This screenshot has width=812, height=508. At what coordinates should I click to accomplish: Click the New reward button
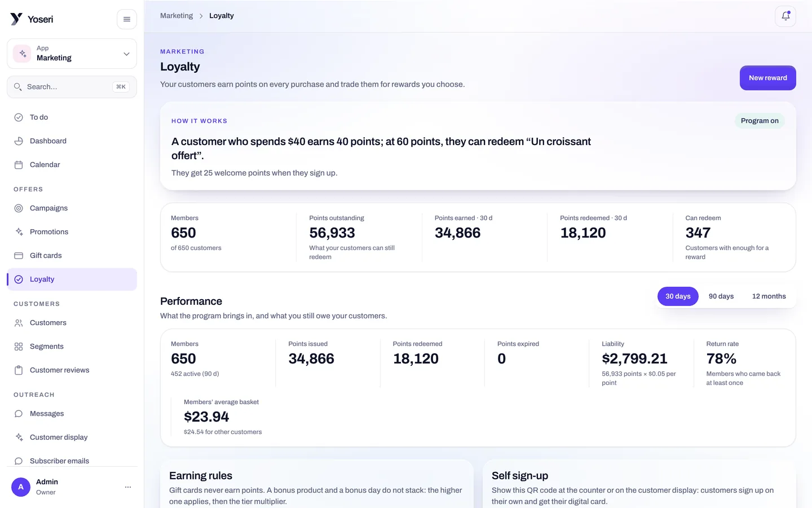click(767, 78)
